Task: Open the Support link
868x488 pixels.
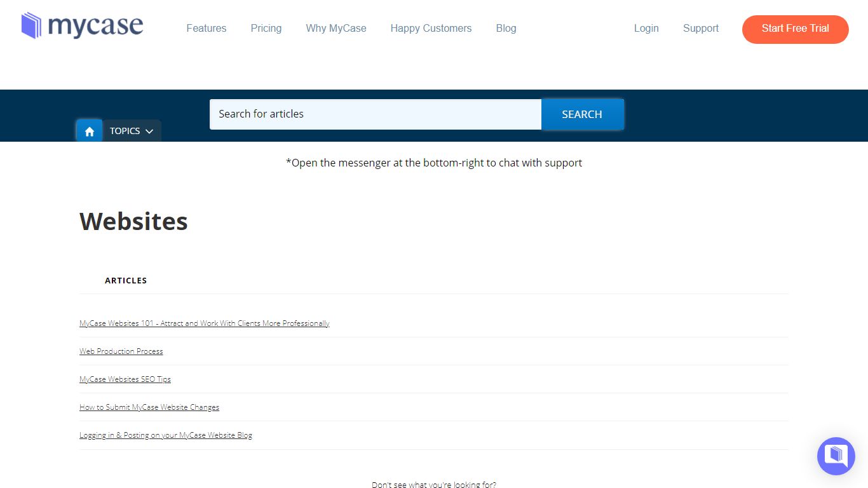Action: click(701, 28)
